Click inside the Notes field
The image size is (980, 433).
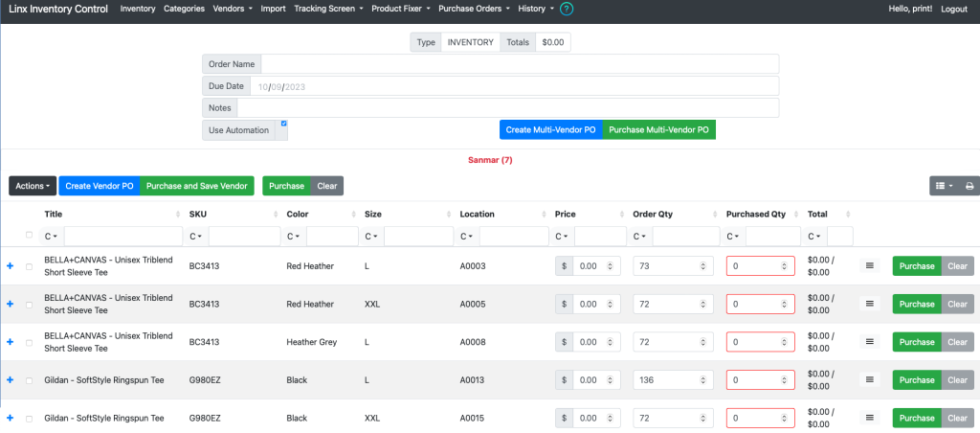(507, 107)
